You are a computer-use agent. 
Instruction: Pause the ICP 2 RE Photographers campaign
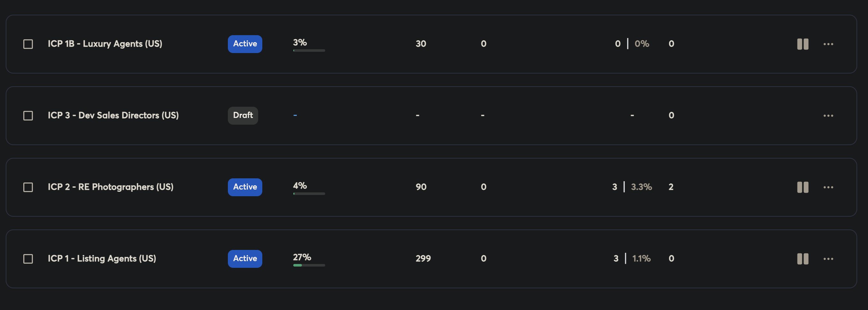802,187
